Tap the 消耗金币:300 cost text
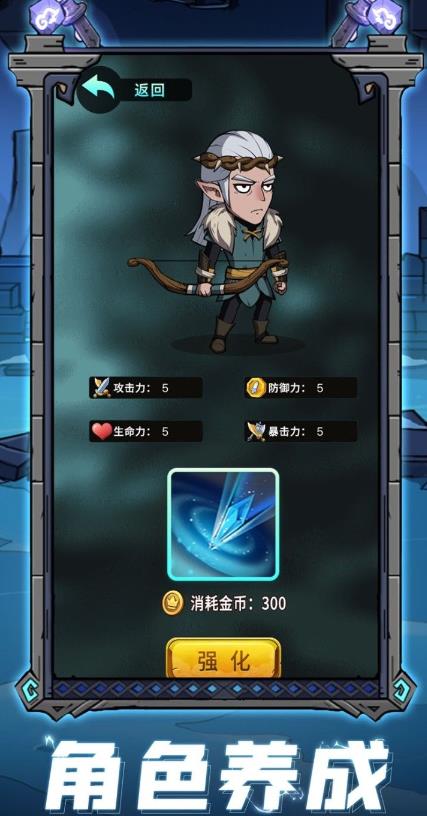427x816 pixels. click(x=238, y=604)
